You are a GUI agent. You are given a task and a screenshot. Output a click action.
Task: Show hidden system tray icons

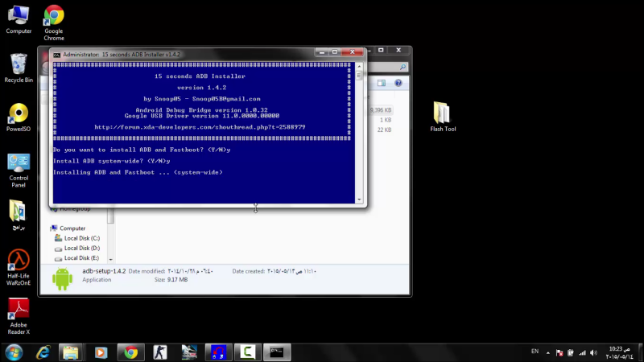click(x=549, y=352)
